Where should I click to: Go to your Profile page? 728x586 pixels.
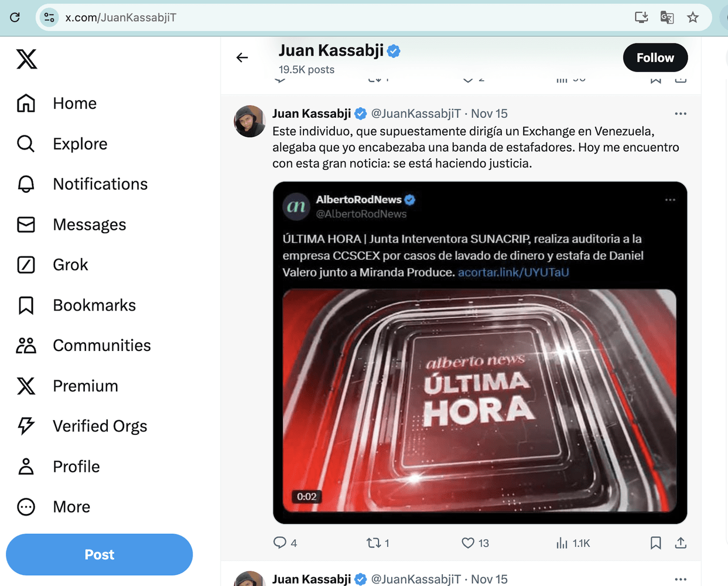pyautogui.click(x=76, y=466)
